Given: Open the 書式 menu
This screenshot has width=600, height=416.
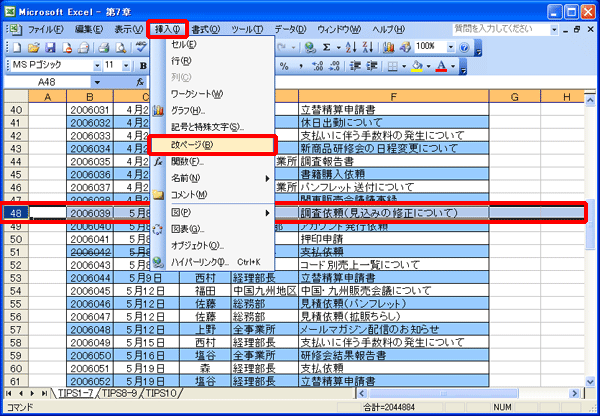Looking at the screenshot, I should 205,29.
